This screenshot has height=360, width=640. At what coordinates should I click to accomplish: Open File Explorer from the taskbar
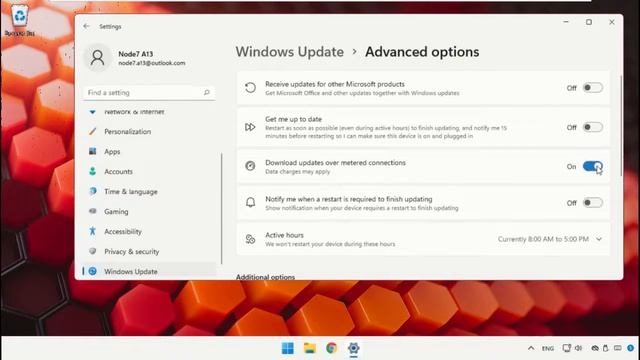[x=310, y=348]
